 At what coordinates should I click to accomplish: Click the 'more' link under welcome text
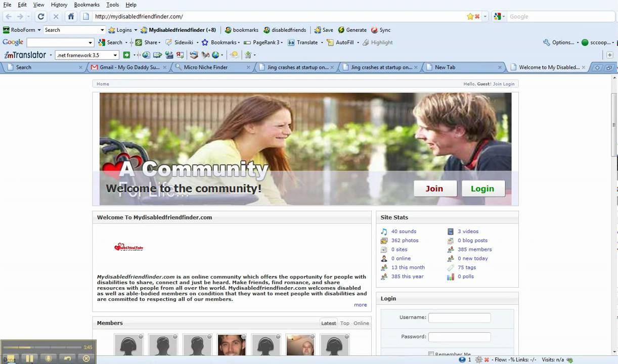(361, 305)
